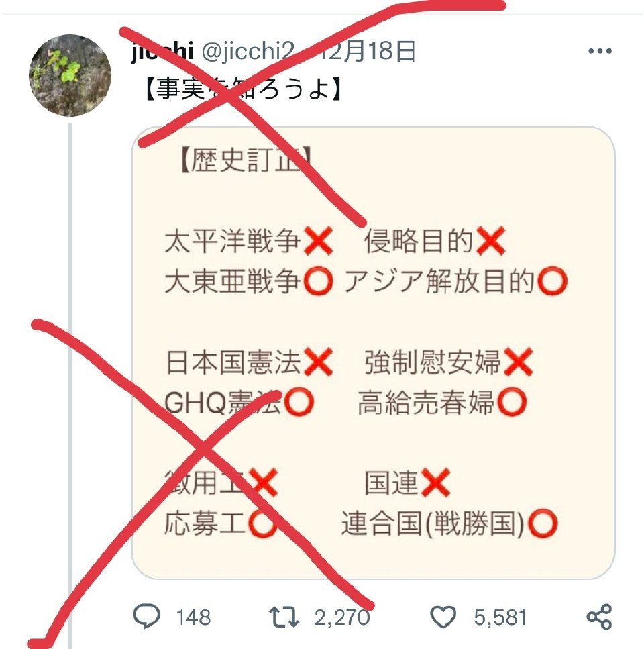Image resolution: width=644 pixels, height=649 pixels.
Task: Retweet using the arrows icon
Action: point(284,617)
